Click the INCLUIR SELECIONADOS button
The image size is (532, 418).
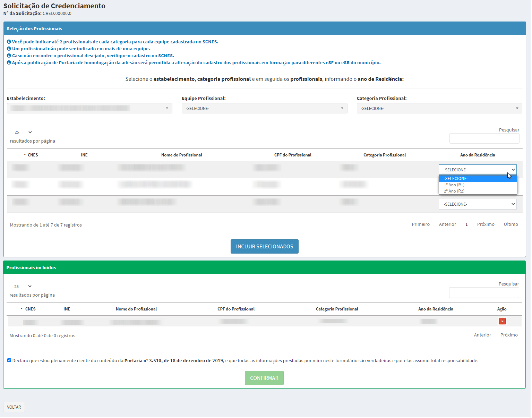pos(264,247)
